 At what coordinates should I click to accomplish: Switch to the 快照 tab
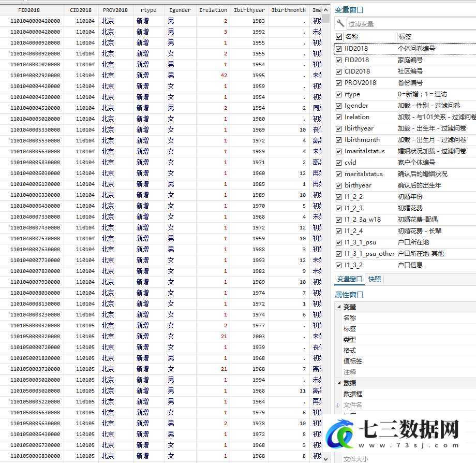coord(375,279)
